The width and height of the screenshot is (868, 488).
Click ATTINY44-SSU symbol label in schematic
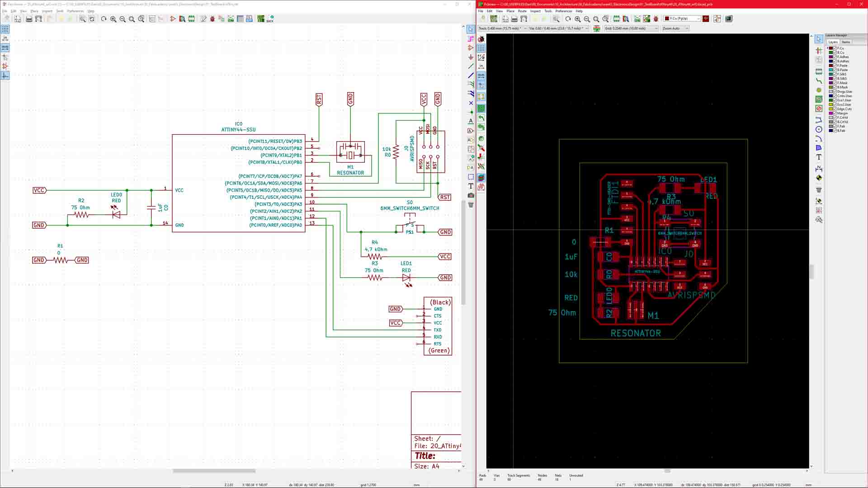pyautogui.click(x=238, y=130)
